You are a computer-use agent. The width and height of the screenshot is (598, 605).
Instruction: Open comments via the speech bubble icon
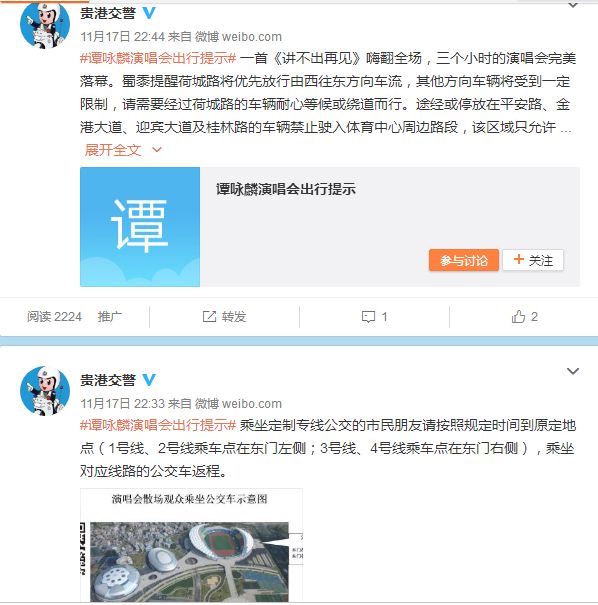[x=368, y=317]
